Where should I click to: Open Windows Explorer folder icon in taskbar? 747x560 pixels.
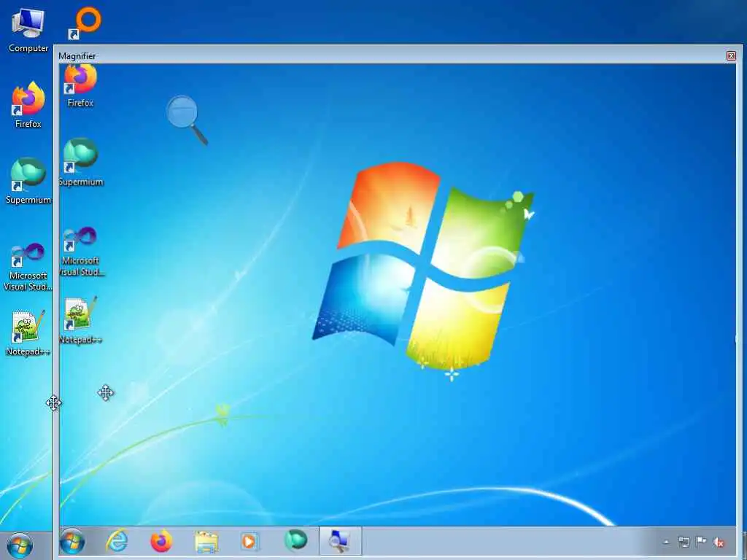click(x=206, y=542)
